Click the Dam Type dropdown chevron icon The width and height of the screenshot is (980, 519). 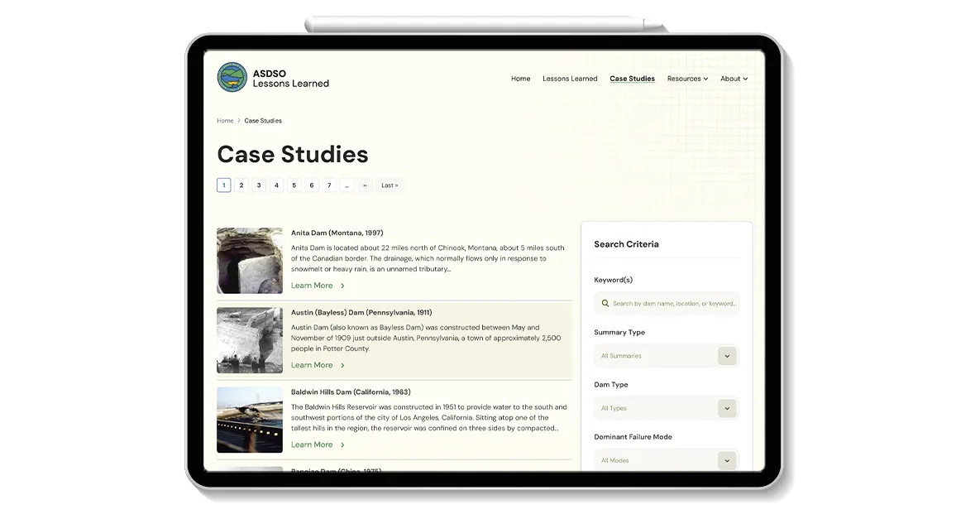tap(727, 408)
